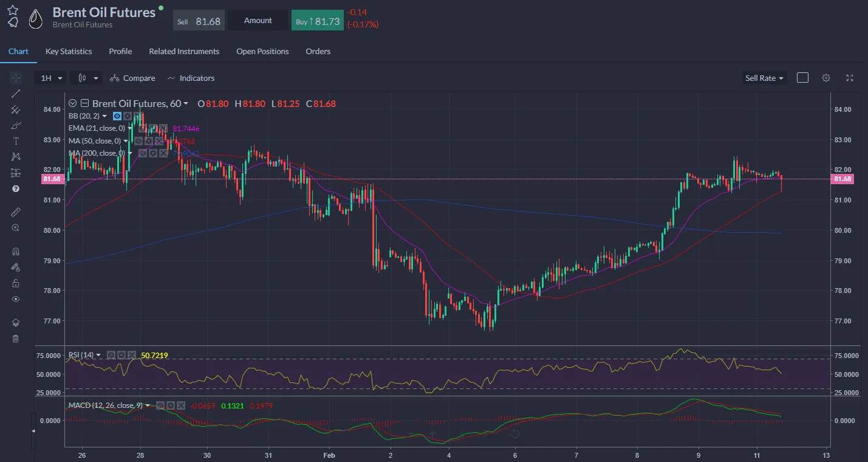Toggle stay in drawing mode
868x462 pixels.
[16, 267]
